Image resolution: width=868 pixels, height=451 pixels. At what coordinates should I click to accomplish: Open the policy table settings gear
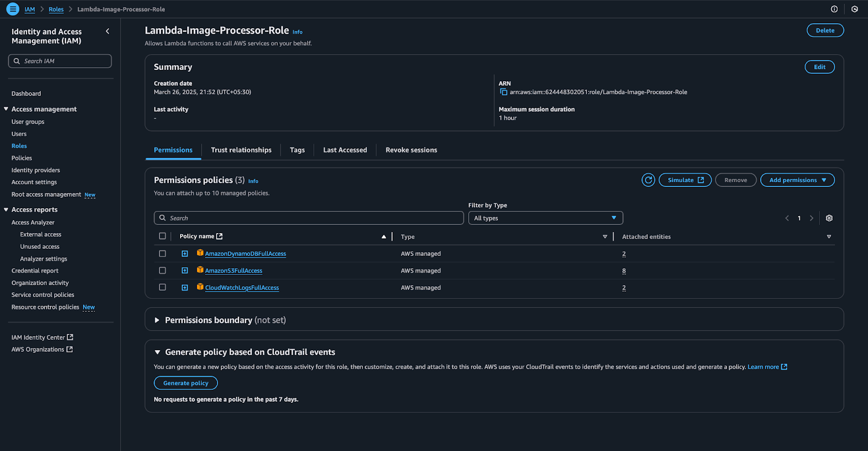coord(829,218)
